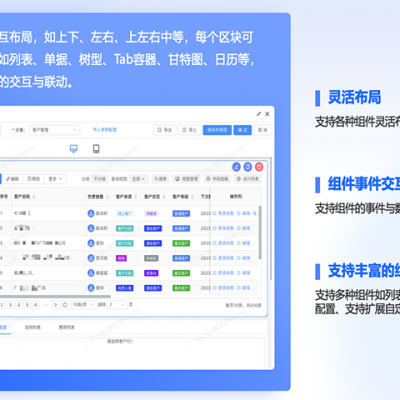Click the purple source tag in row 4
The image size is (400, 400).
(121, 258)
